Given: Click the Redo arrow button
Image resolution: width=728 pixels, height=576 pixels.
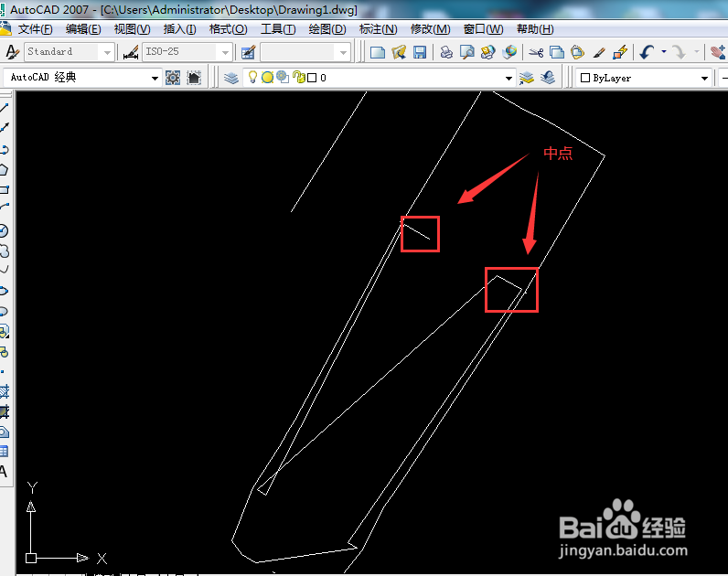Looking at the screenshot, I should (x=679, y=52).
